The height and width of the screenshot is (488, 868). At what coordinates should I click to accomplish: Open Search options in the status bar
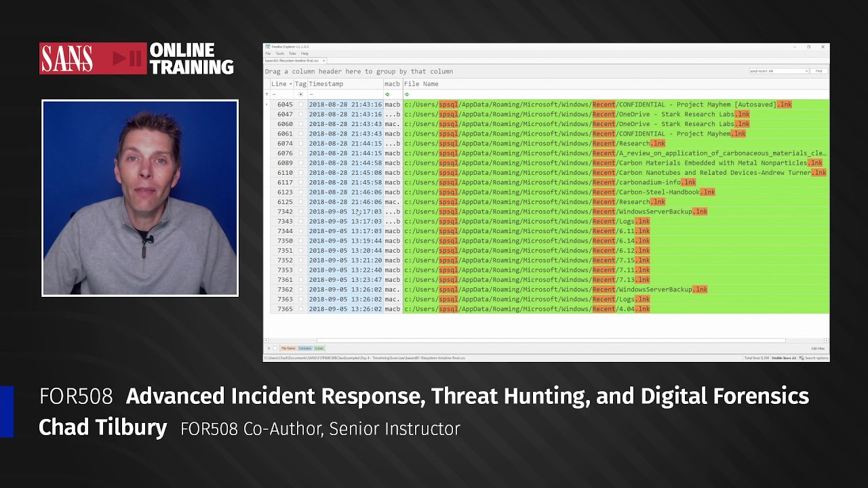point(814,358)
